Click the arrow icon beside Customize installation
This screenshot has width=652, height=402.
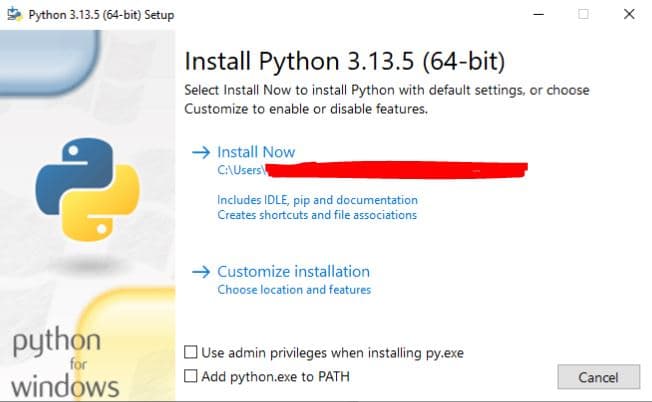200,271
